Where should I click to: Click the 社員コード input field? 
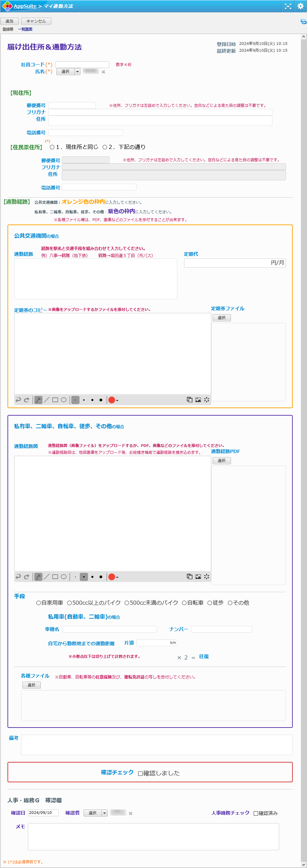(82, 65)
